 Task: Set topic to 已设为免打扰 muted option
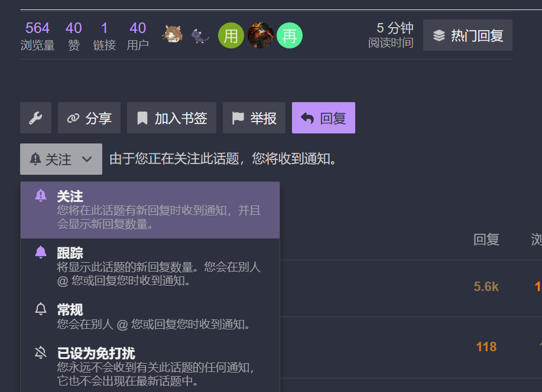coord(150,367)
